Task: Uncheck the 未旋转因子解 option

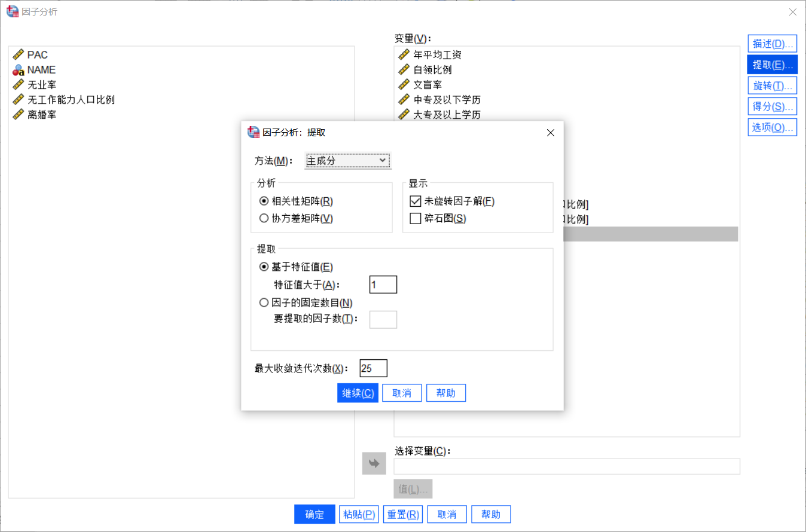Action: click(415, 201)
